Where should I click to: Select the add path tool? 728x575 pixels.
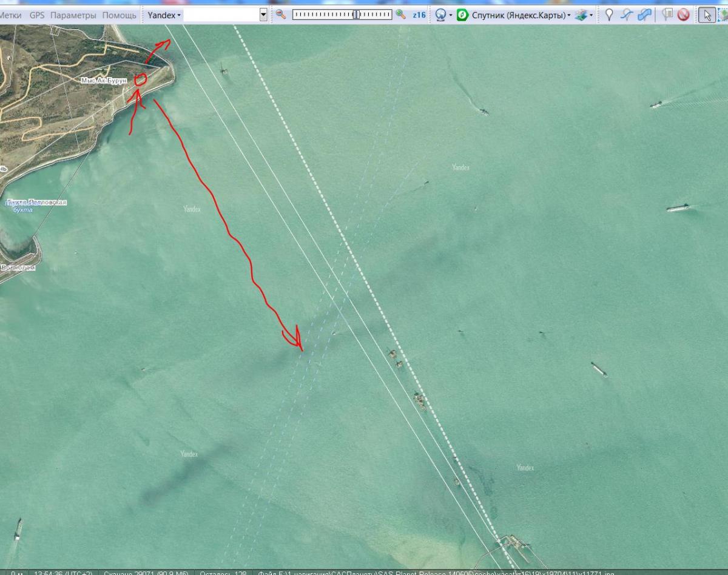point(627,15)
